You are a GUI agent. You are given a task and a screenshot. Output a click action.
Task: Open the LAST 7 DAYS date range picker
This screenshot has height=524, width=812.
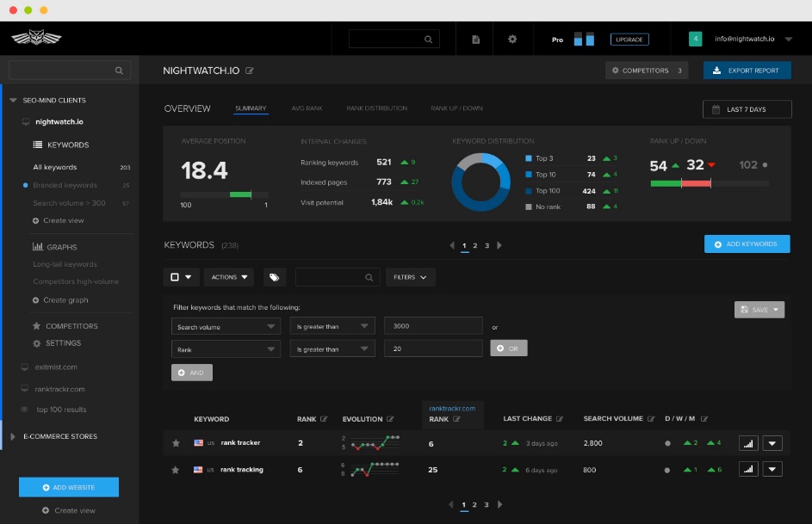pyautogui.click(x=747, y=109)
